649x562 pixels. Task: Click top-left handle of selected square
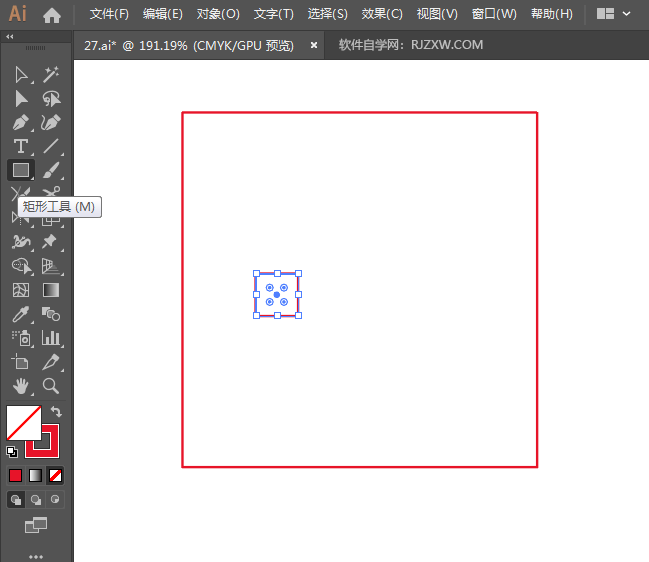point(257,274)
